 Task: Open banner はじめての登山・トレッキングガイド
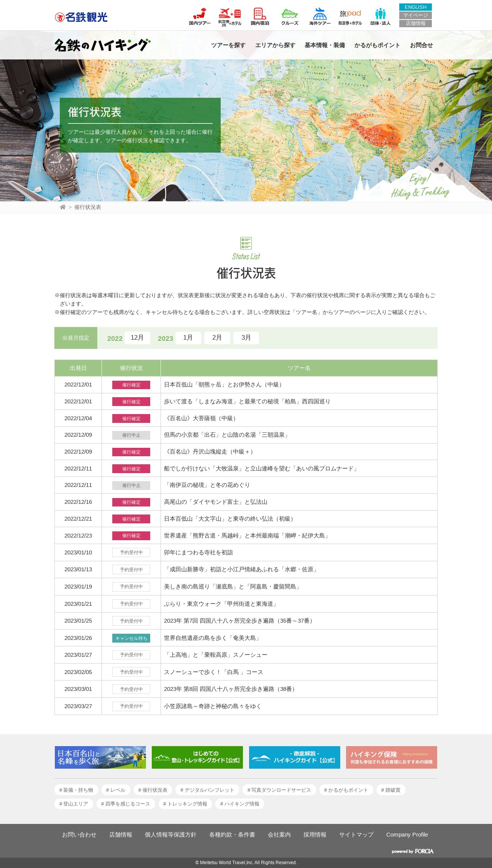coord(197,757)
